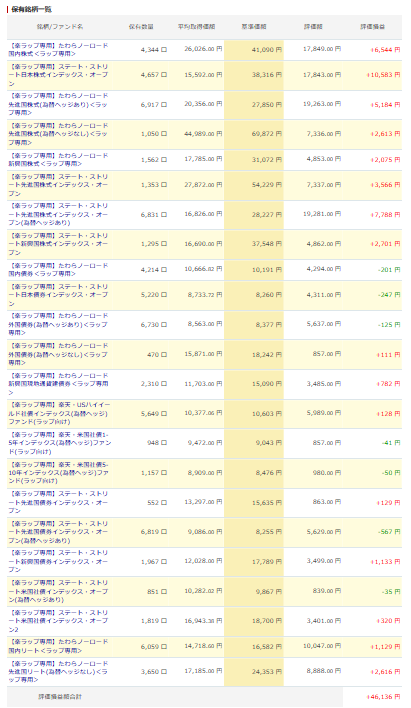Select the 1,295 口 quantity cell

(154, 244)
